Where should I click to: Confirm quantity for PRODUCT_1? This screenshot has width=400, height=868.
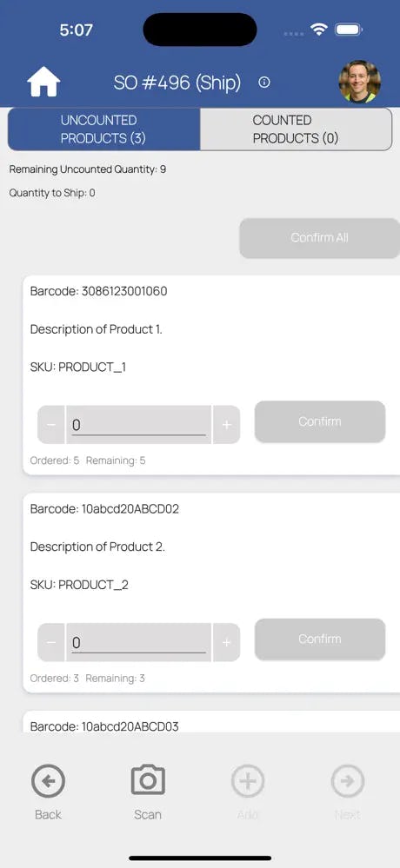[x=320, y=421]
